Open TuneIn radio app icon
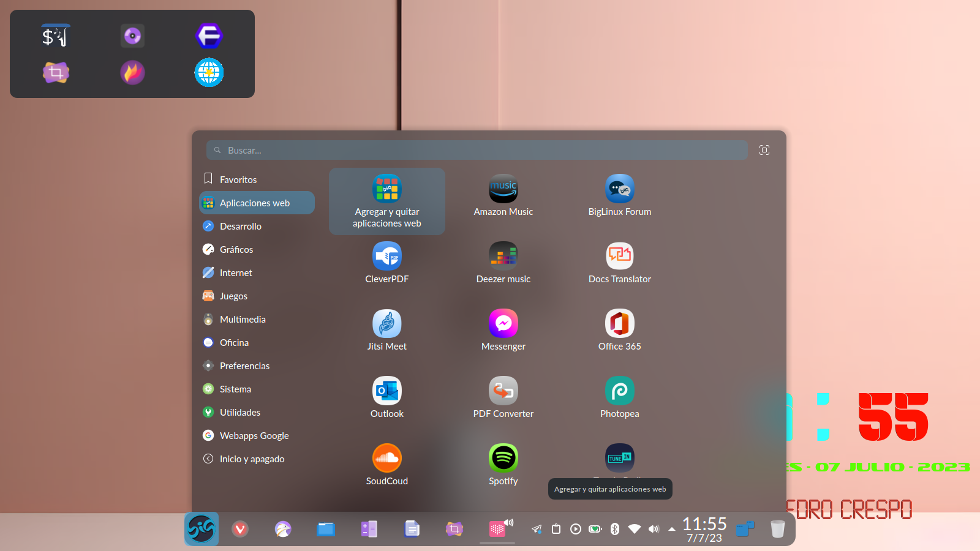The height and width of the screenshot is (551, 980). point(620,458)
